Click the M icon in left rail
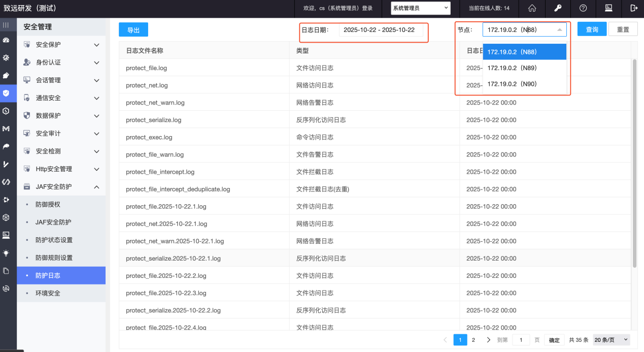644x352 pixels. point(6,129)
